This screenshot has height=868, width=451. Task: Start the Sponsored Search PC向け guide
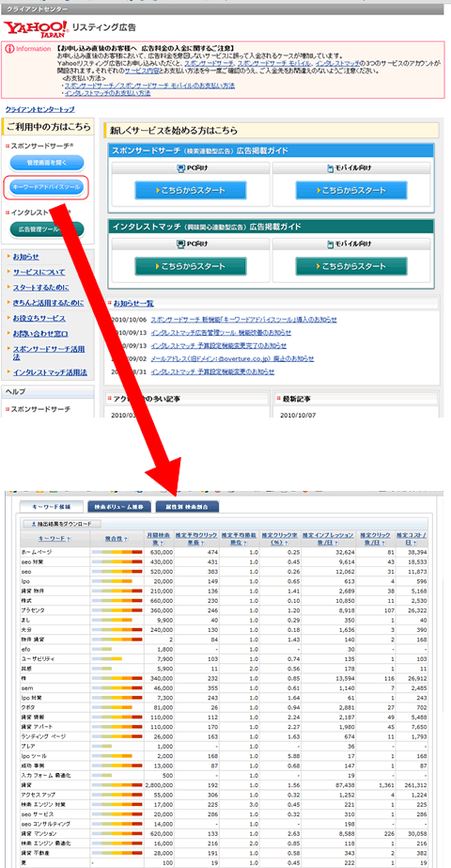(x=191, y=190)
